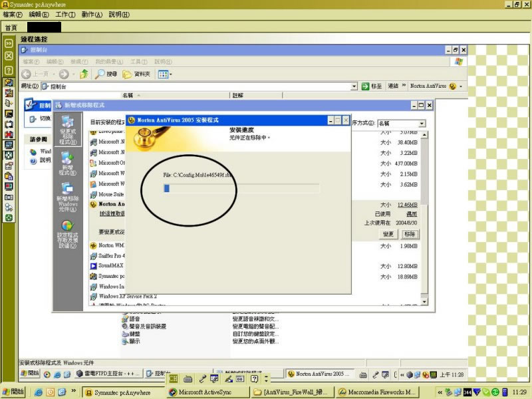Select 設定程式存取及預設值 sidebar icon

point(68,234)
